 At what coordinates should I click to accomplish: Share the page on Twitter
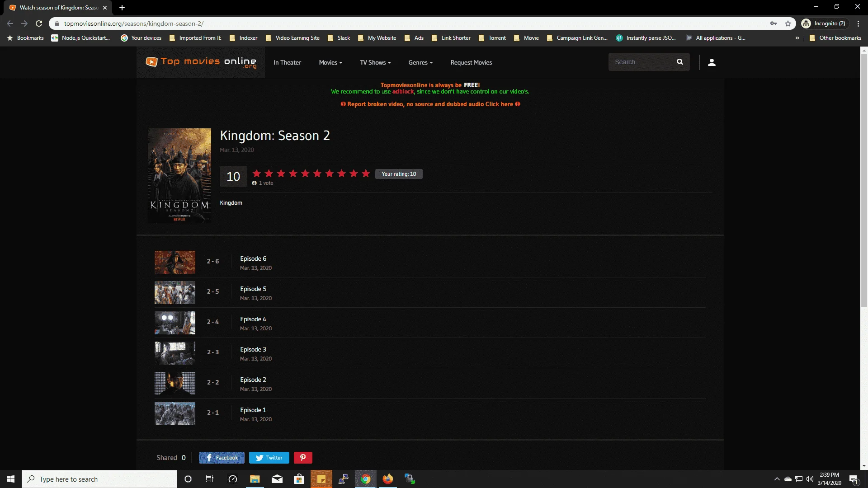[x=269, y=458]
